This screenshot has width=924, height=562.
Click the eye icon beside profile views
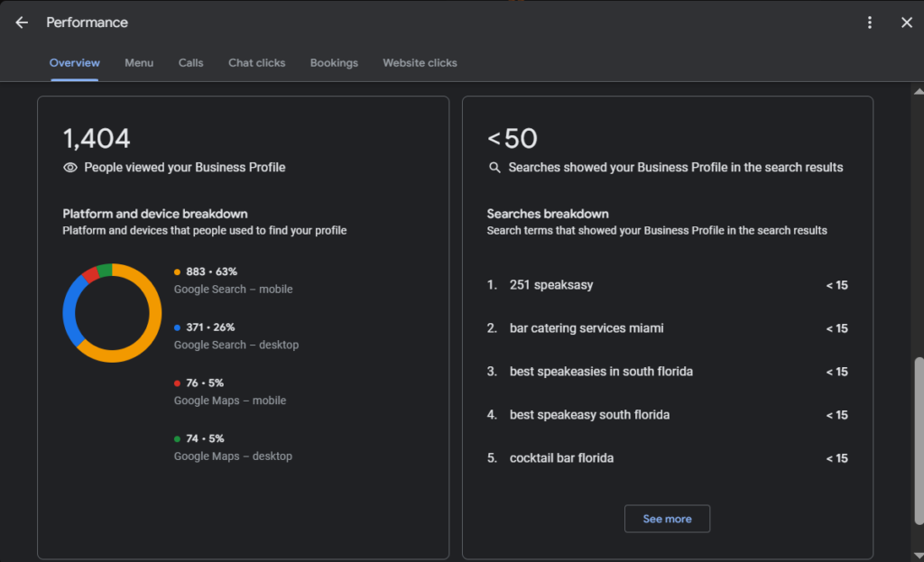click(70, 167)
